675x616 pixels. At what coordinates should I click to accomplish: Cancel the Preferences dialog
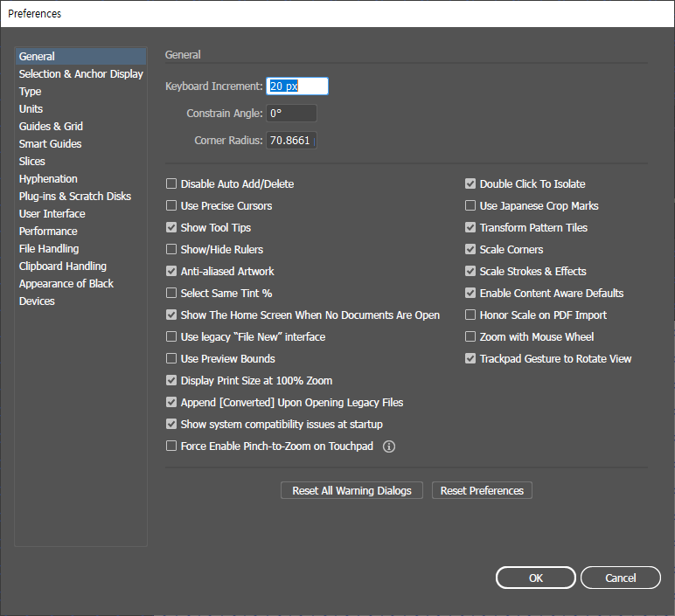(x=620, y=578)
